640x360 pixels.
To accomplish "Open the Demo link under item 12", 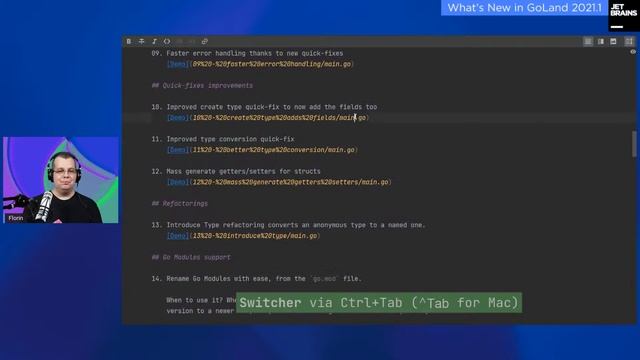I will click(178, 182).
